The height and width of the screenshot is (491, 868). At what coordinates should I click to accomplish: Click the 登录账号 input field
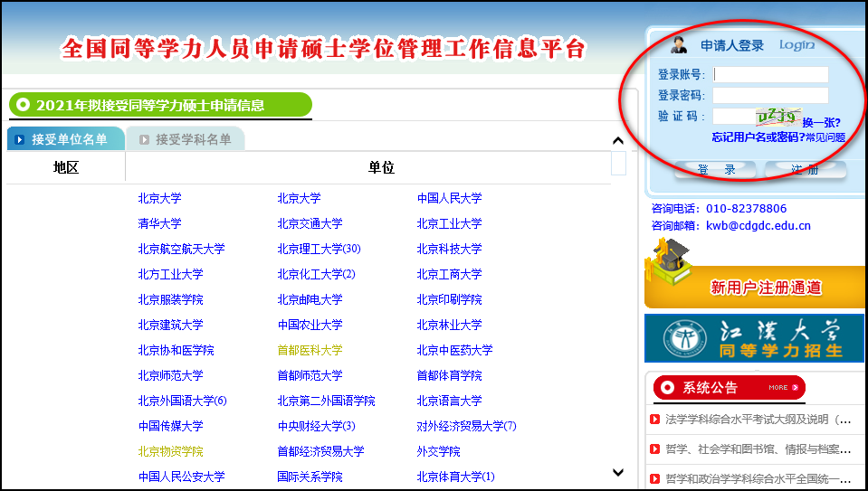(x=770, y=74)
